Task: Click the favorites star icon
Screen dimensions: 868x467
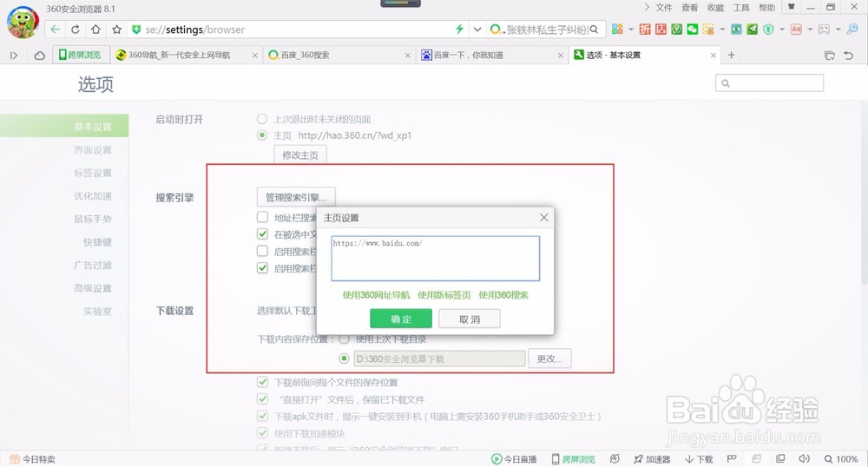Action: pyautogui.click(x=116, y=30)
